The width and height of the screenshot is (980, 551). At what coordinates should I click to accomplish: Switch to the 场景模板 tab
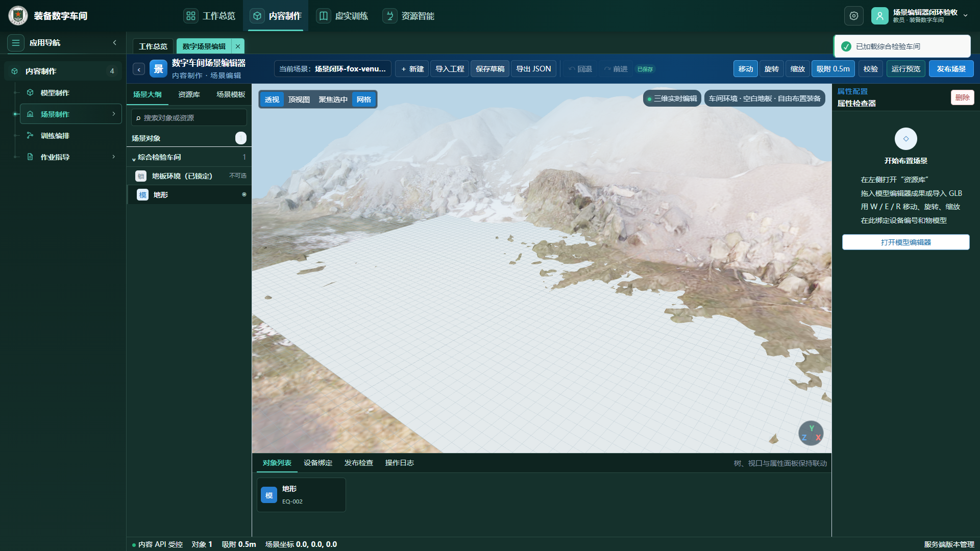[x=231, y=95]
